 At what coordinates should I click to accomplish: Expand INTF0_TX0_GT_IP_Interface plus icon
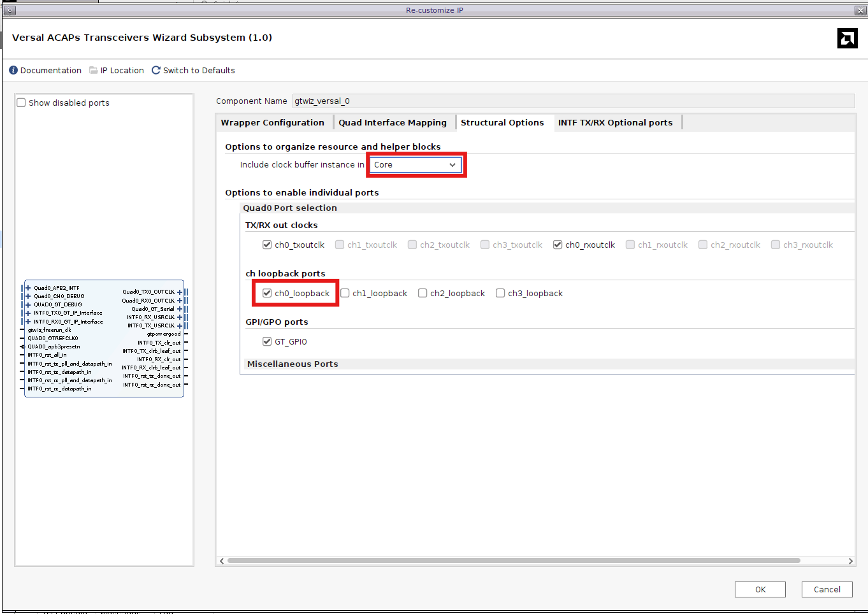pyautogui.click(x=28, y=313)
